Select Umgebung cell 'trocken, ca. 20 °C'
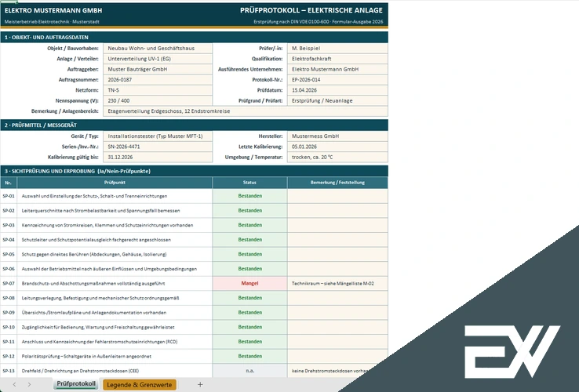The image size is (579, 392). 337,158
